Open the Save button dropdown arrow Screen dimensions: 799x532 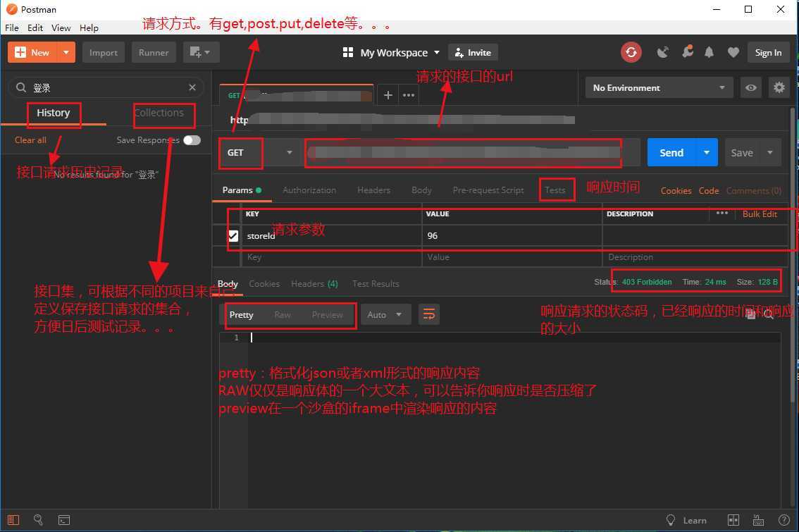point(770,152)
